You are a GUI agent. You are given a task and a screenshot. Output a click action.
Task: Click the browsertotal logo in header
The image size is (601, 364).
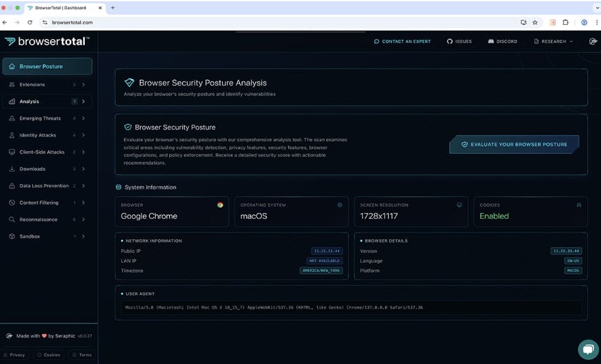tap(46, 41)
